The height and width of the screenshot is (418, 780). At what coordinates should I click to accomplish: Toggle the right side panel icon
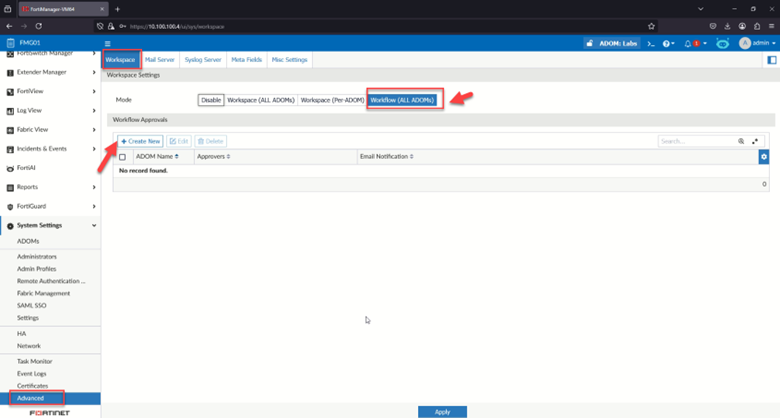click(772, 60)
